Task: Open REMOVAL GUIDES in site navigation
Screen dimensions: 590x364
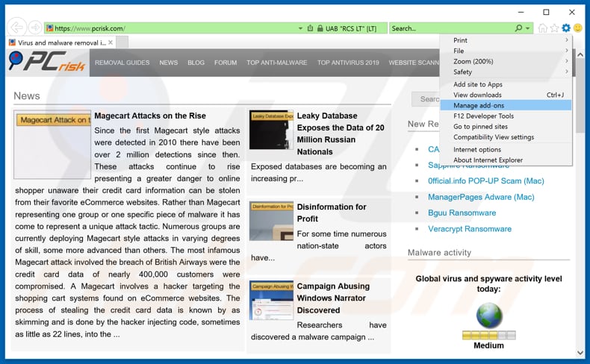Action: pos(122,63)
